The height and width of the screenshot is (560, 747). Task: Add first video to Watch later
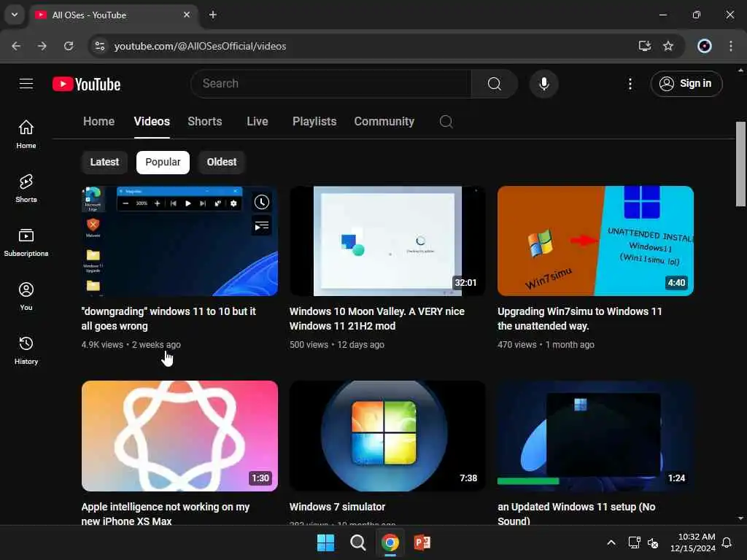tap(262, 202)
